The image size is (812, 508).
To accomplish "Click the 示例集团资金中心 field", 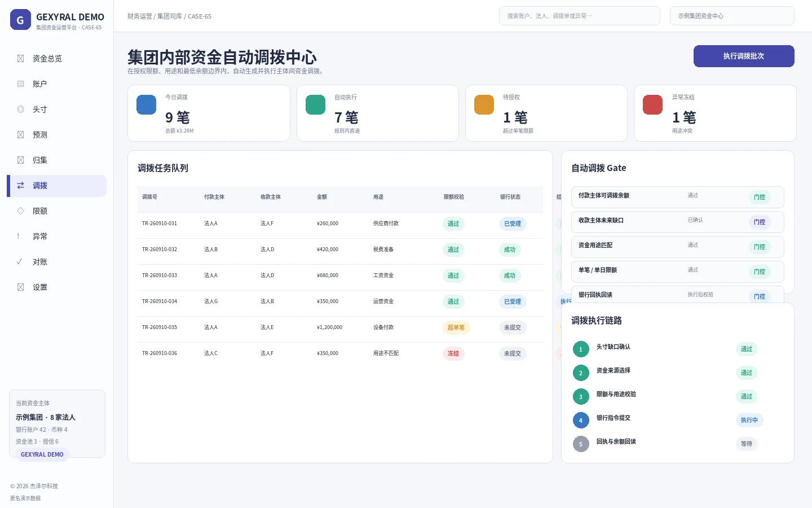I will point(732,16).
